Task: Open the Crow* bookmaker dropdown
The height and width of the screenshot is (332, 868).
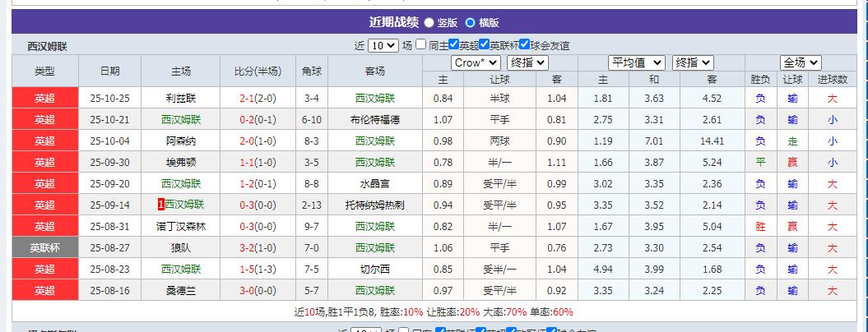Action: 476,62
